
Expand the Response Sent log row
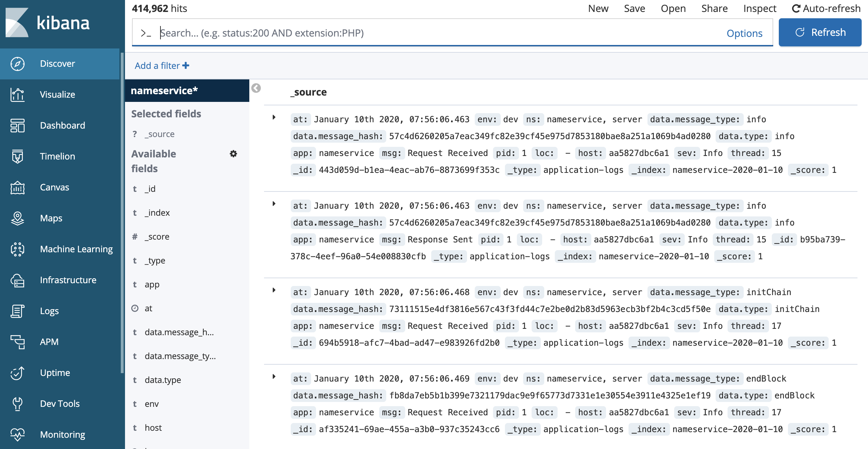(274, 204)
